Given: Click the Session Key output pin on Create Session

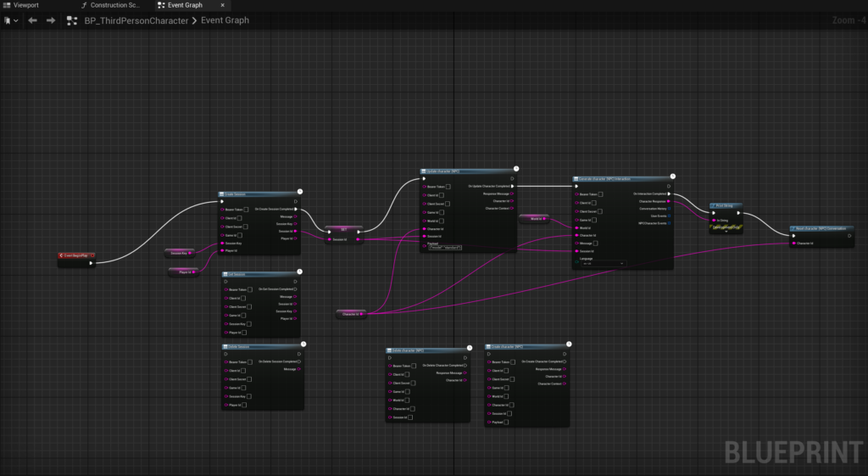Looking at the screenshot, I should point(296,224).
